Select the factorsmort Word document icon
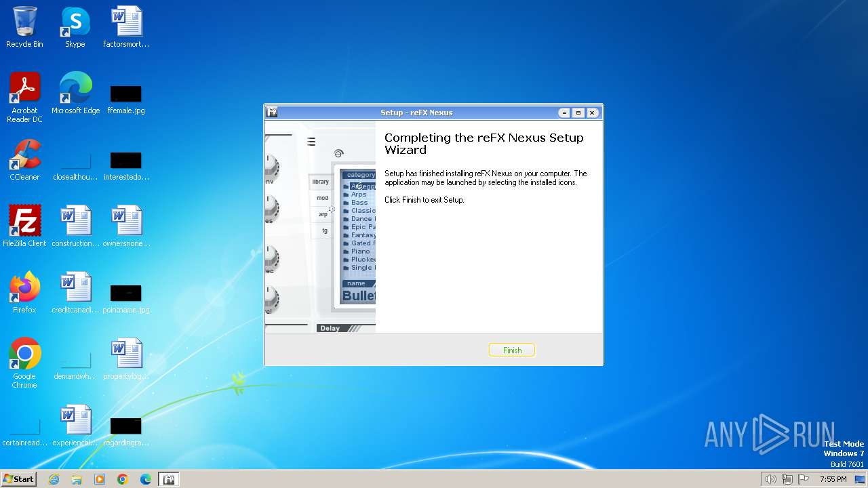 coord(126,27)
